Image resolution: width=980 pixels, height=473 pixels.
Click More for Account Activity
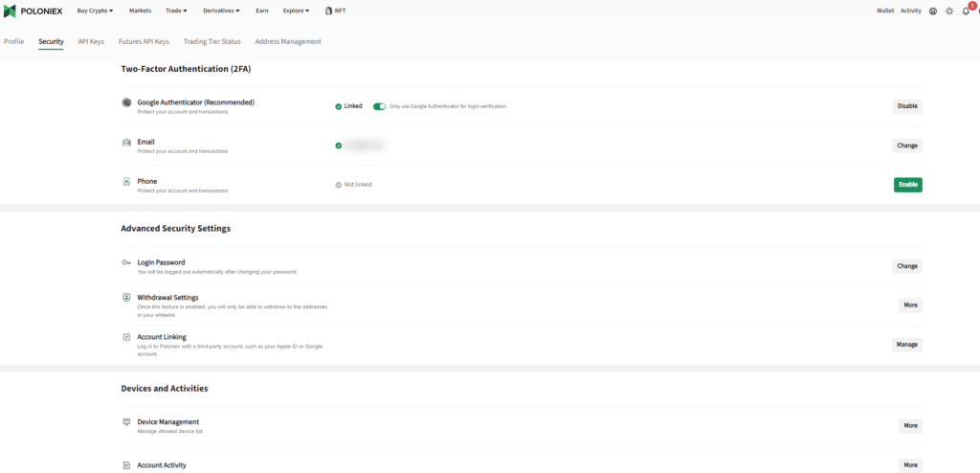click(911, 465)
